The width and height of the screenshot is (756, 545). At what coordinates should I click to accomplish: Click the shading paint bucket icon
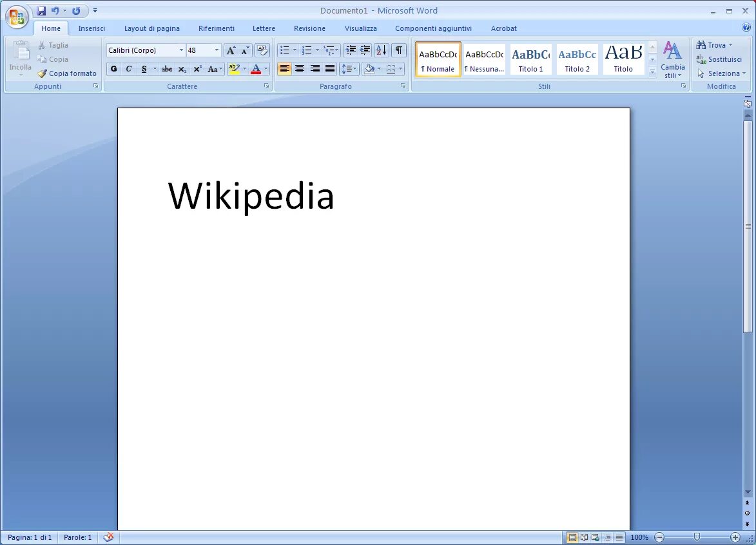click(x=369, y=69)
